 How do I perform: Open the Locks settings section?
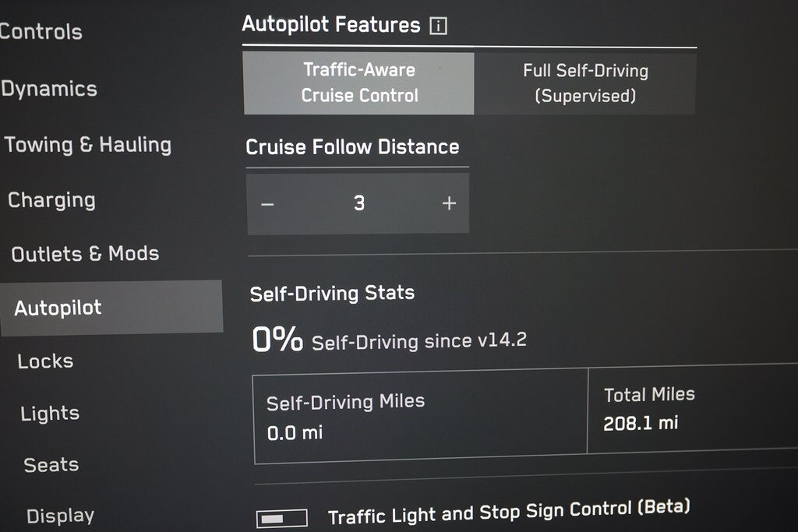45,361
